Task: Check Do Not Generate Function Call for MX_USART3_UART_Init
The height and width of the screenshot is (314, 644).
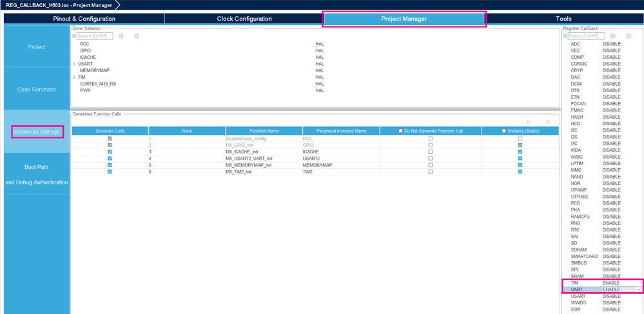Action: pos(431,158)
